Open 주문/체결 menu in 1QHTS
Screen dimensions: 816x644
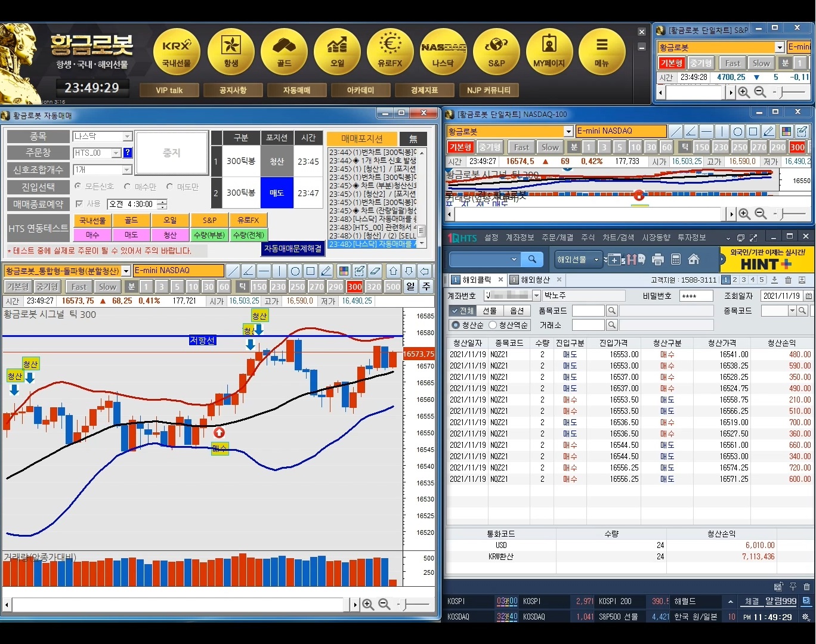[557, 237]
